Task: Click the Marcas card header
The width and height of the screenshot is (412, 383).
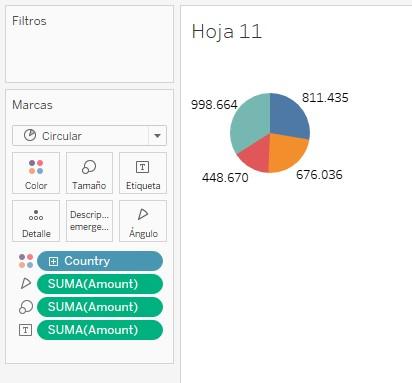Action: (32, 105)
